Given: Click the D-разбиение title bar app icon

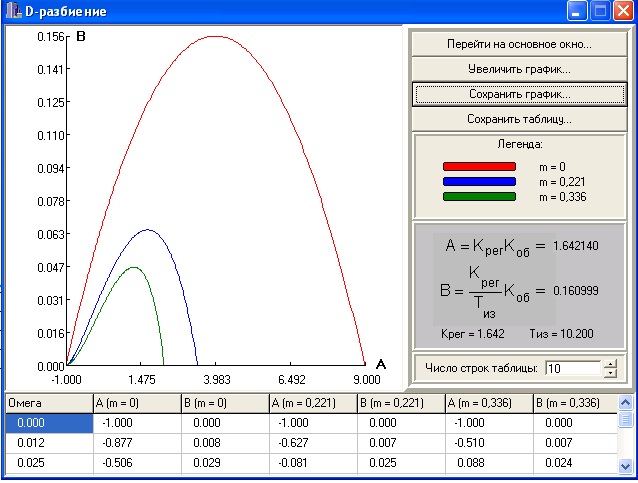Looking at the screenshot, I should coord(13,11).
